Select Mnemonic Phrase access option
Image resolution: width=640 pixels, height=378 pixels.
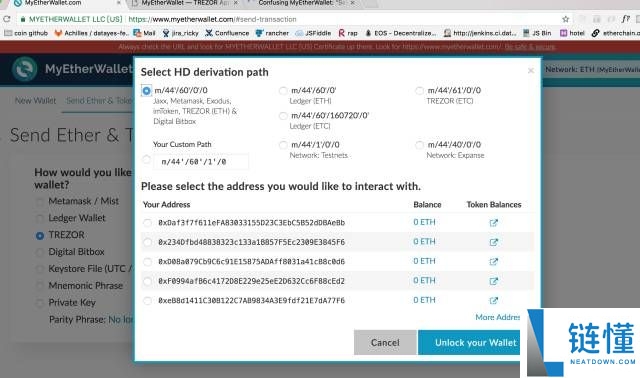(x=40, y=286)
